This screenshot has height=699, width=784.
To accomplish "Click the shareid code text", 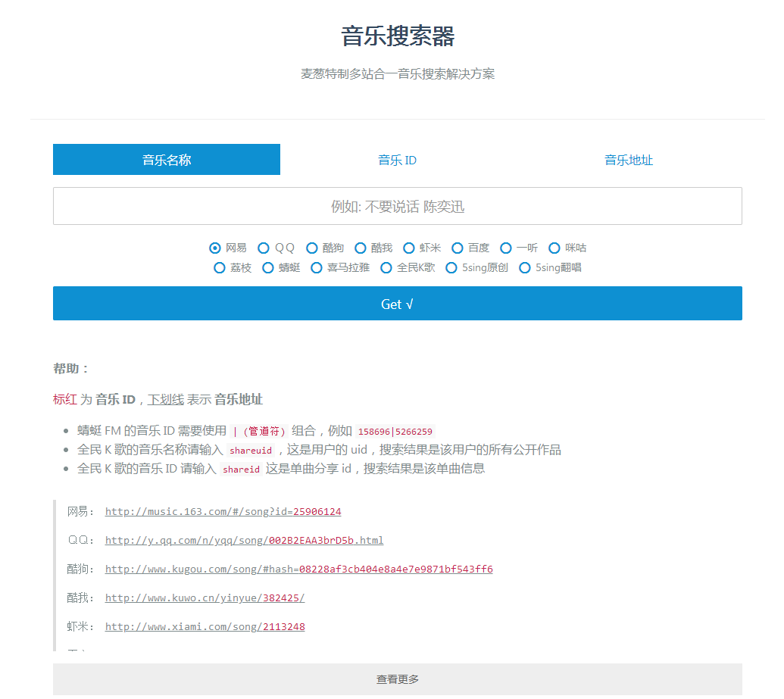I will (241, 470).
